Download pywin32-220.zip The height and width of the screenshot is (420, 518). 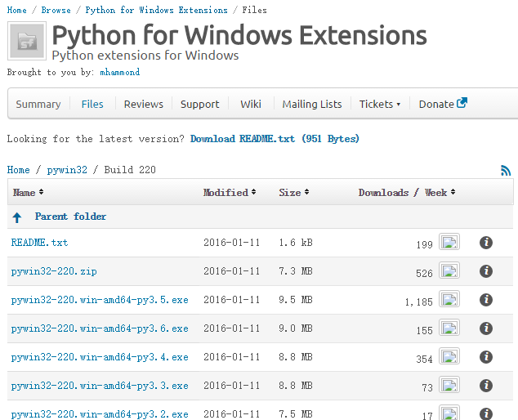[54, 271]
